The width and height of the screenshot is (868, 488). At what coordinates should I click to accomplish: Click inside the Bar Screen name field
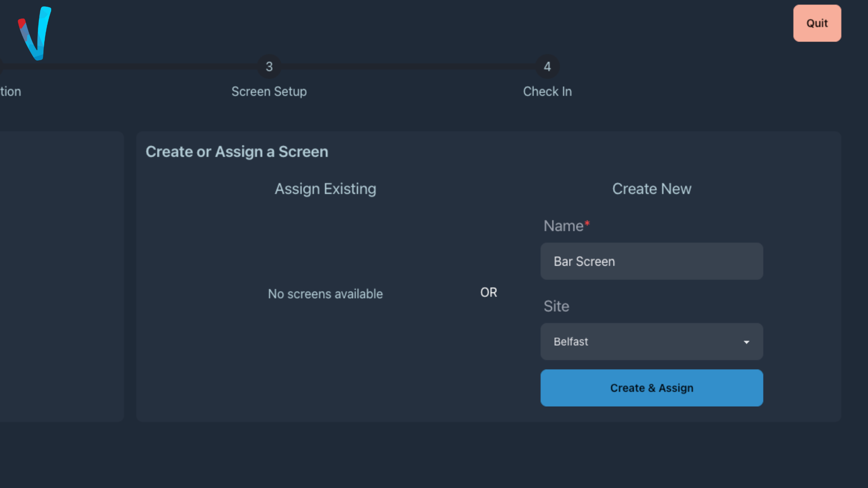click(651, 261)
